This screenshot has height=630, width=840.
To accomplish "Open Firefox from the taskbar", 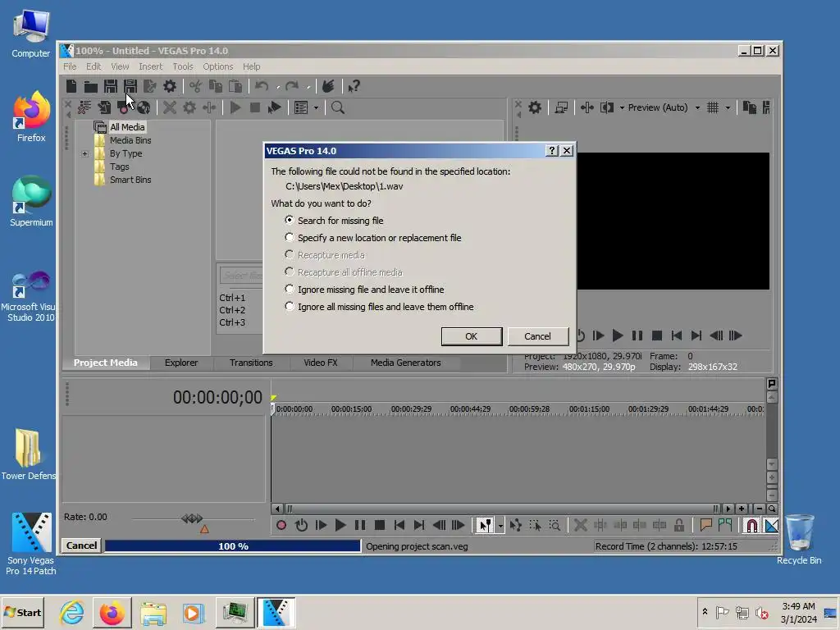I will click(x=112, y=612).
